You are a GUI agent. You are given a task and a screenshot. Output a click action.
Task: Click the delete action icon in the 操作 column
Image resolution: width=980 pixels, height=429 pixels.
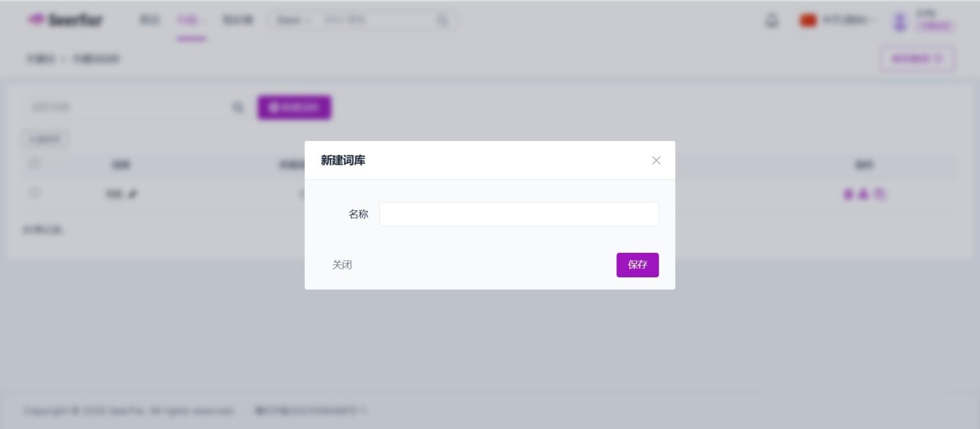point(880,195)
